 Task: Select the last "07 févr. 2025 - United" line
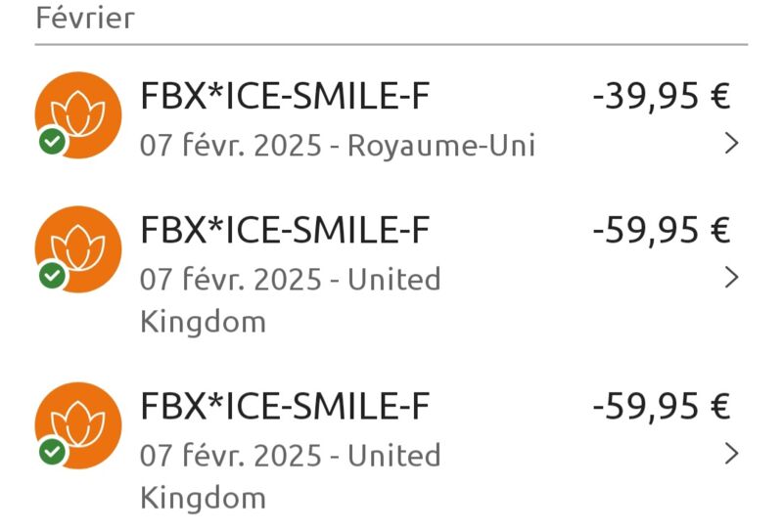(x=290, y=455)
